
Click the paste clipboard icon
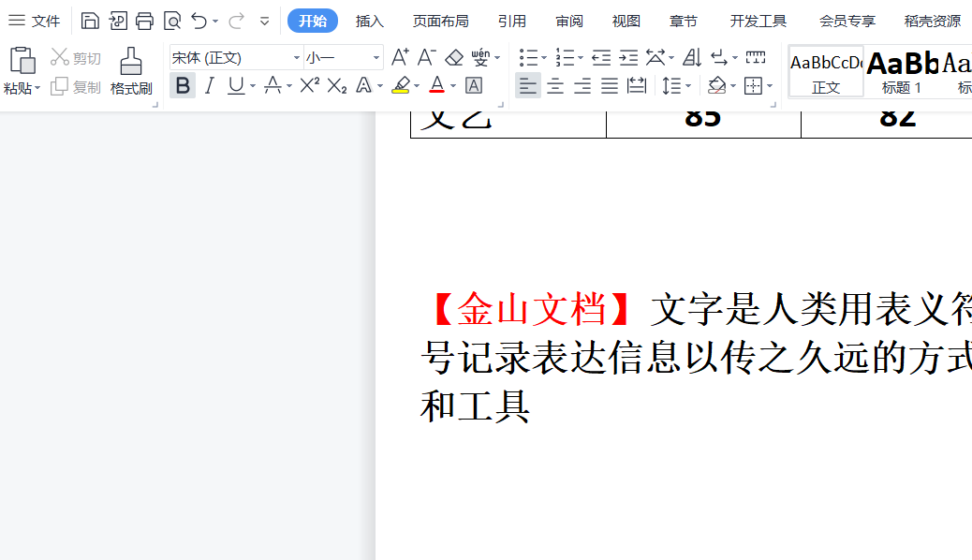coord(22,61)
